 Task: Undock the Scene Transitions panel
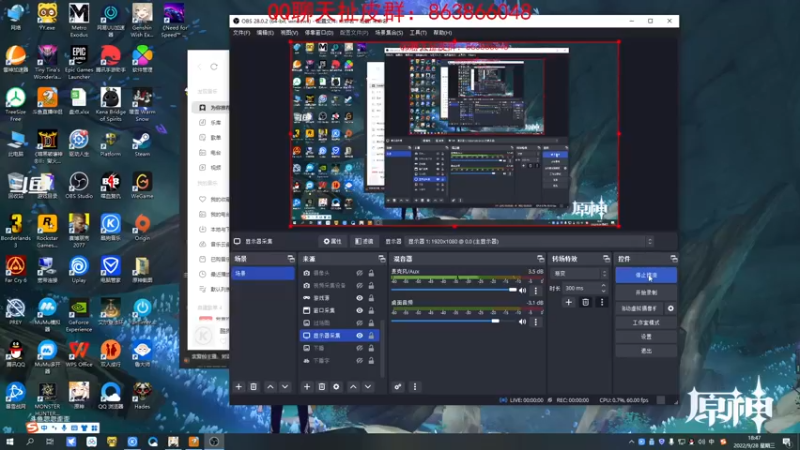(606, 259)
